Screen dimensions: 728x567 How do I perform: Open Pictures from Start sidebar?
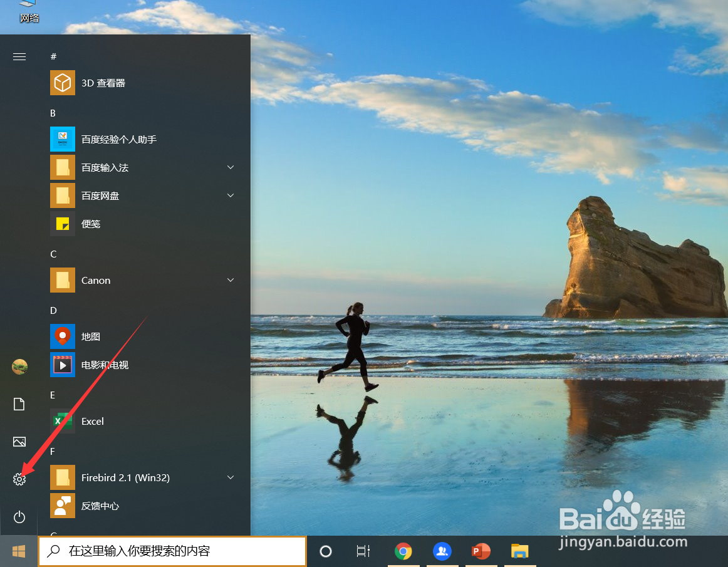coord(19,442)
